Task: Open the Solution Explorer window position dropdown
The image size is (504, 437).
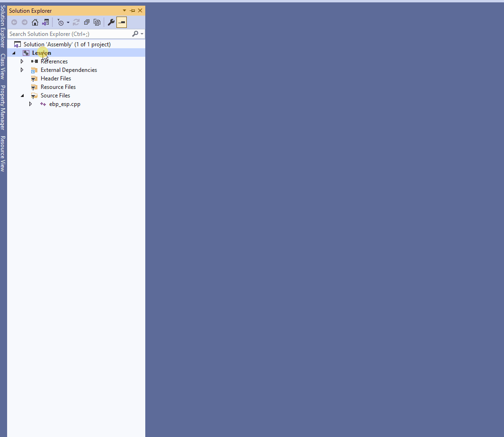Action: [x=124, y=10]
